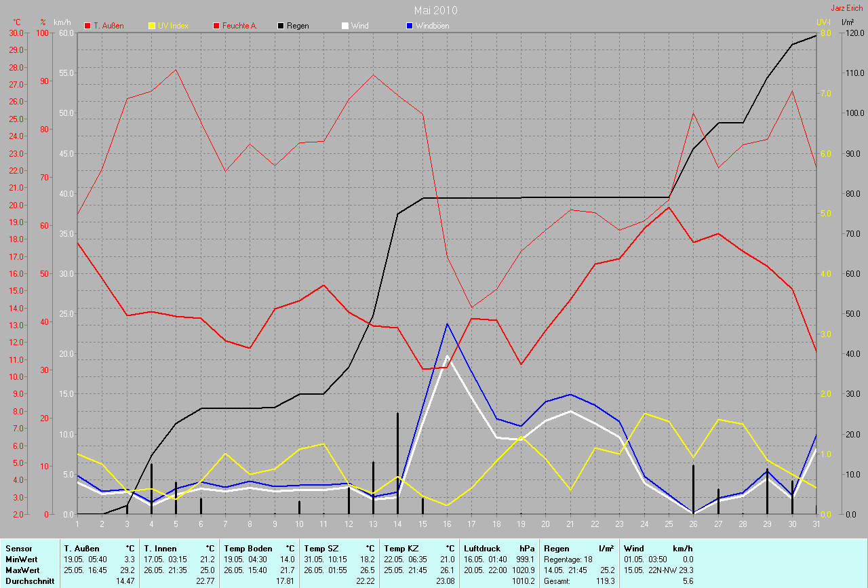Click the Durchschnitt row label
The image size is (868, 588).
[30, 581]
